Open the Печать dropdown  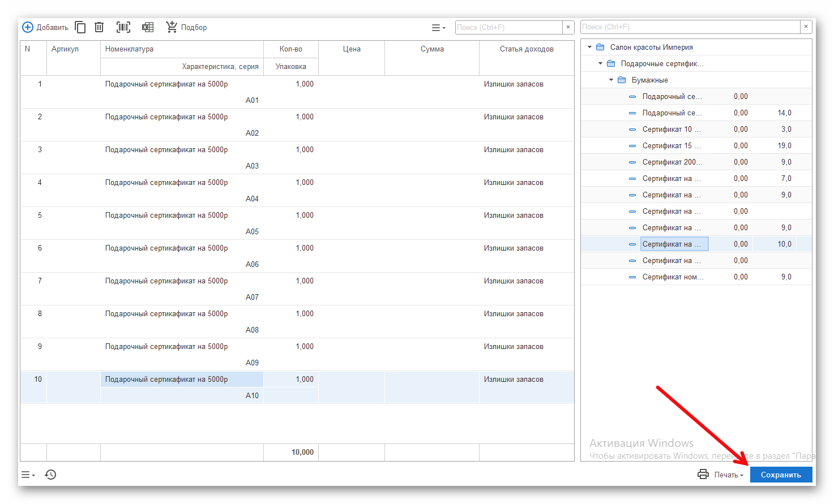(729, 475)
